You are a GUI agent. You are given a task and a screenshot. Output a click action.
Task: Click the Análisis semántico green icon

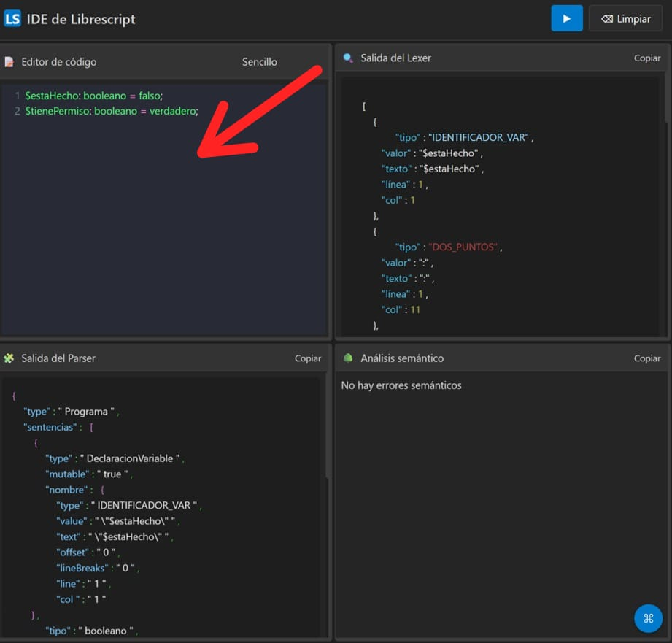(x=348, y=358)
